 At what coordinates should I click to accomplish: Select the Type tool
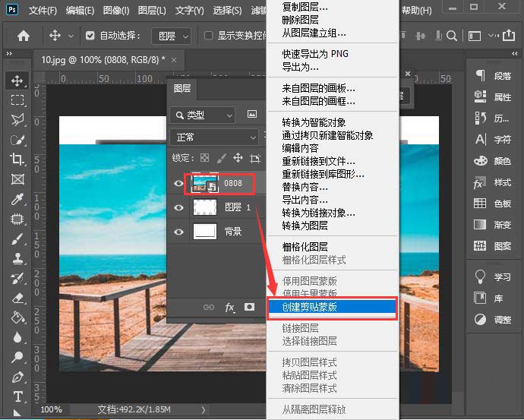point(17,397)
